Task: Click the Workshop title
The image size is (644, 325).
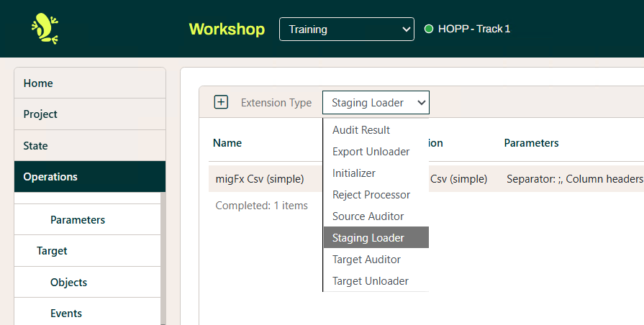Action: coord(227,29)
